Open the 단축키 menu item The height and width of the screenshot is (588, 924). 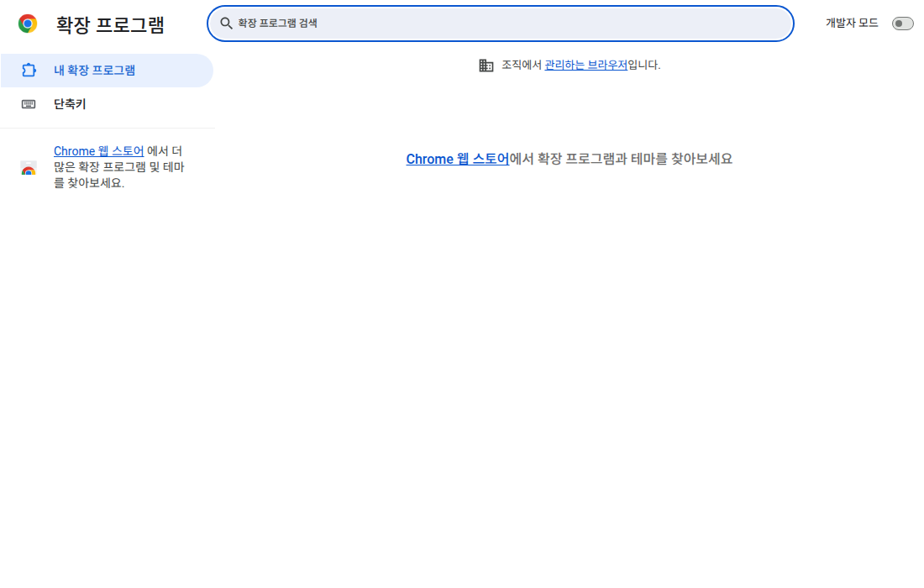107,104
